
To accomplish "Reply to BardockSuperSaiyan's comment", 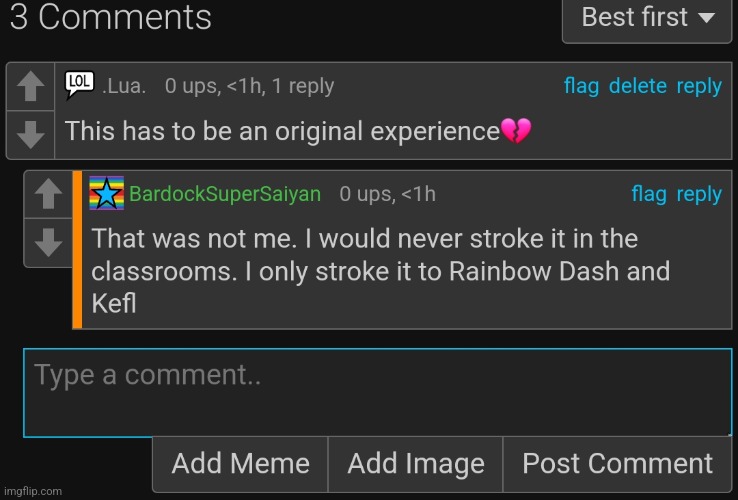I will coord(698,194).
